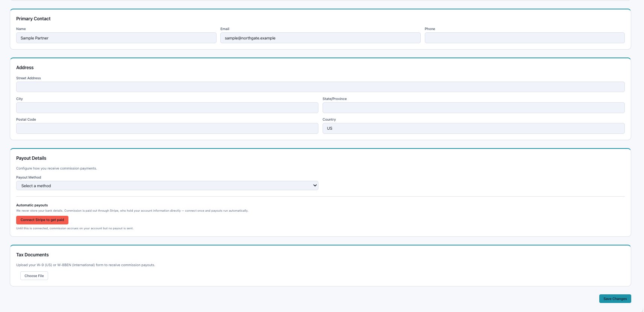Click the State/Province label

pyautogui.click(x=335, y=99)
